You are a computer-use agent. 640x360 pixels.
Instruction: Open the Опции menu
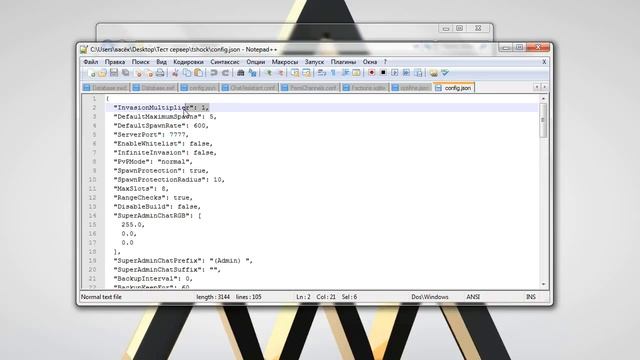point(256,62)
